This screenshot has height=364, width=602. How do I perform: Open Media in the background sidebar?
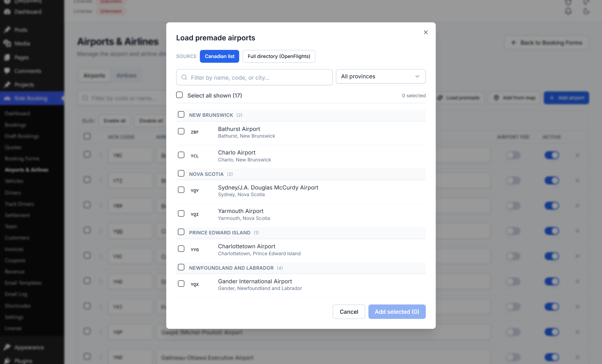[x=22, y=43]
